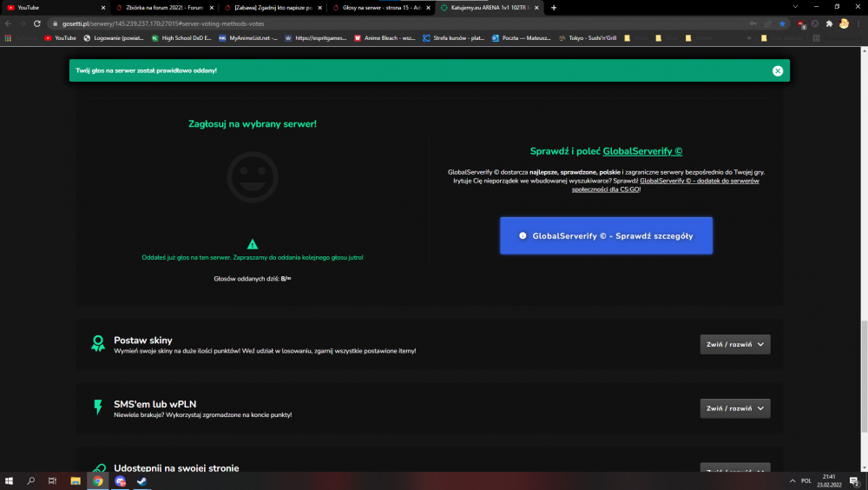Image resolution: width=868 pixels, height=490 pixels.
Task: Toggle Zwiń / rozwiń for SMS'em lub wPLN
Action: (734, 408)
